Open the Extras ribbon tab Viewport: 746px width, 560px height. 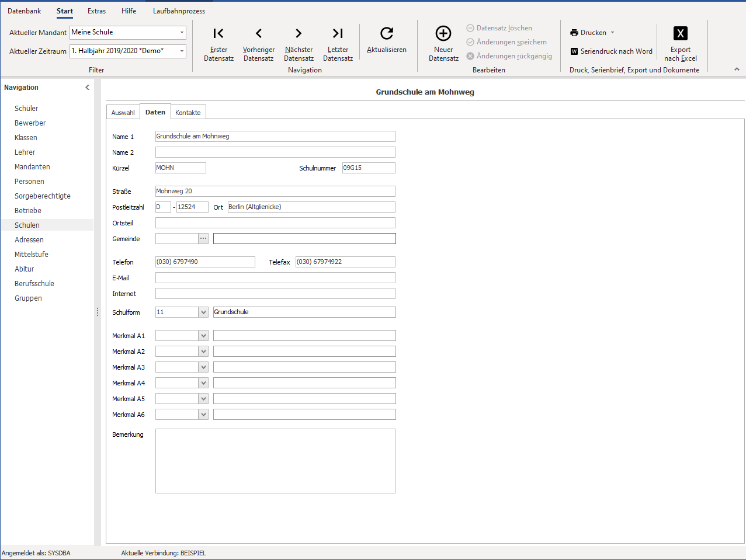[96, 11]
